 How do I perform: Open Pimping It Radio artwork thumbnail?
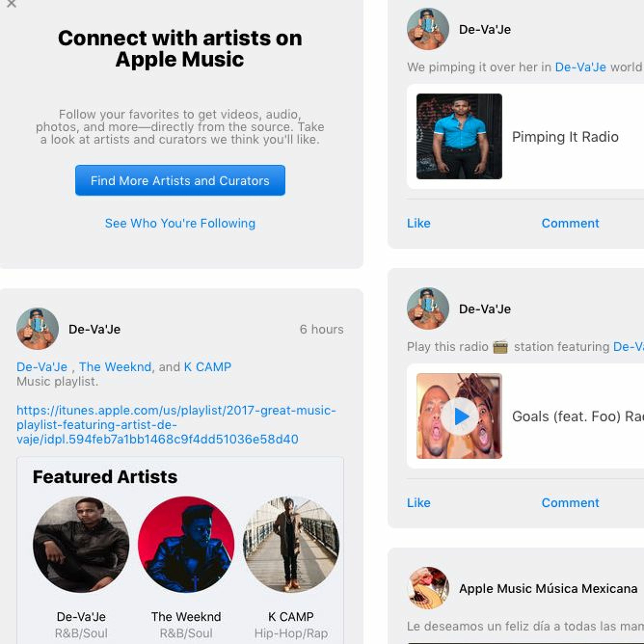(459, 136)
